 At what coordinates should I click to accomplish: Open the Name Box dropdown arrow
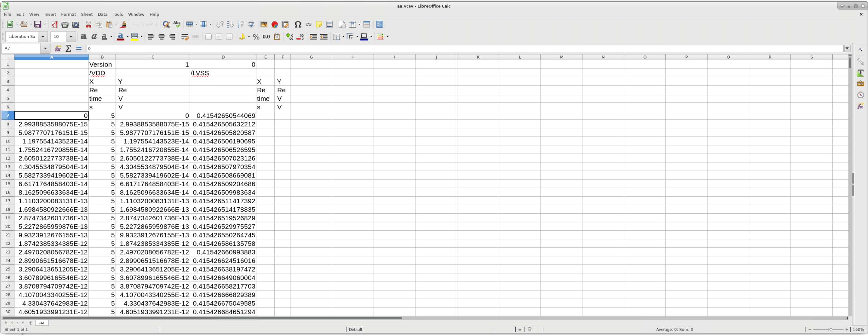pyautogui.click(x=45, y=48)
